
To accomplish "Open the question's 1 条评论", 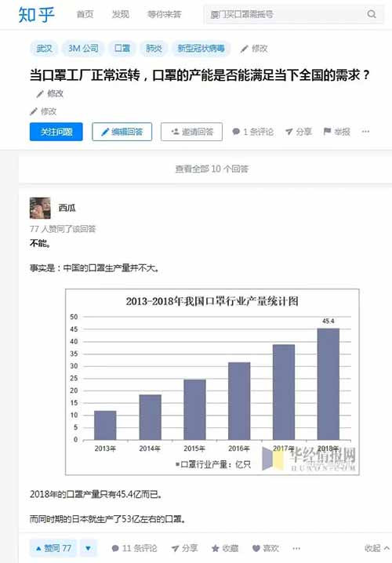I will tap(253, 132).
